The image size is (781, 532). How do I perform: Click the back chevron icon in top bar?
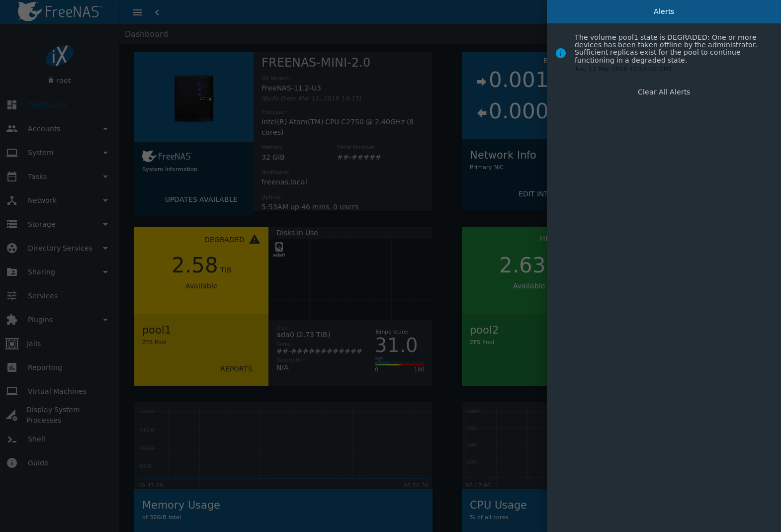pos(157,12)
